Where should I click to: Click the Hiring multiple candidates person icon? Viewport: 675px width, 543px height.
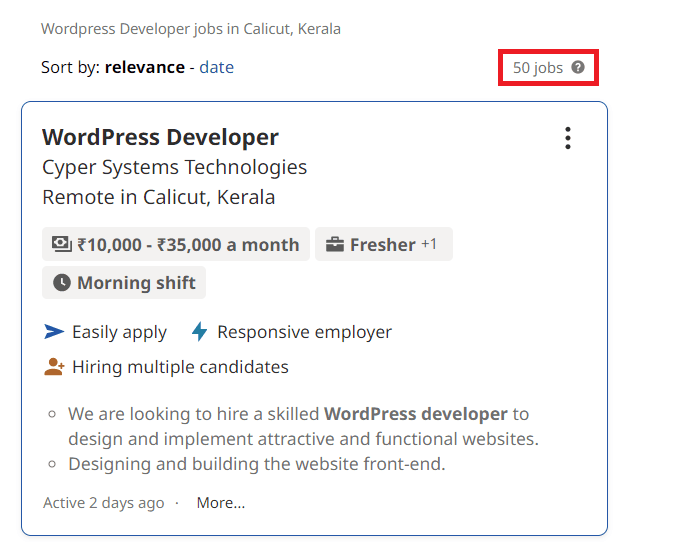[x=54, y=367]
